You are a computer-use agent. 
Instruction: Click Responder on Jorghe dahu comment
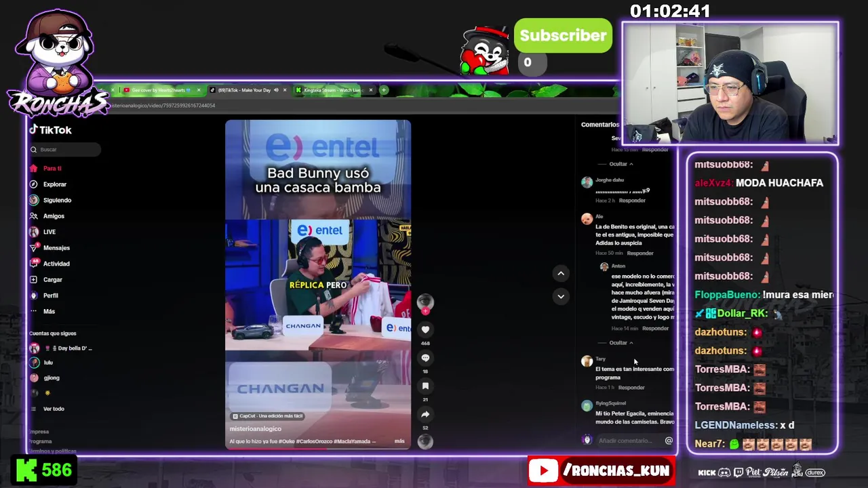[632, 201]
